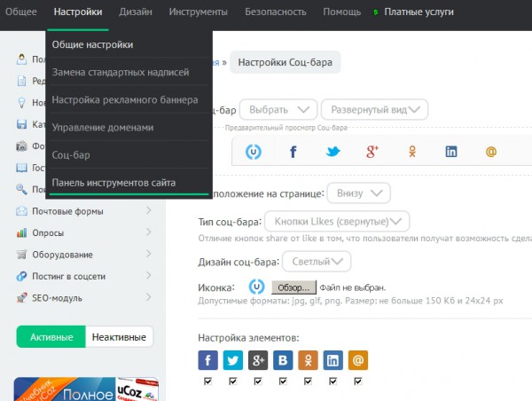Click the uID icon in Soc-bar preview
This screenshot has height=401, width=532.
coord(253,152)
